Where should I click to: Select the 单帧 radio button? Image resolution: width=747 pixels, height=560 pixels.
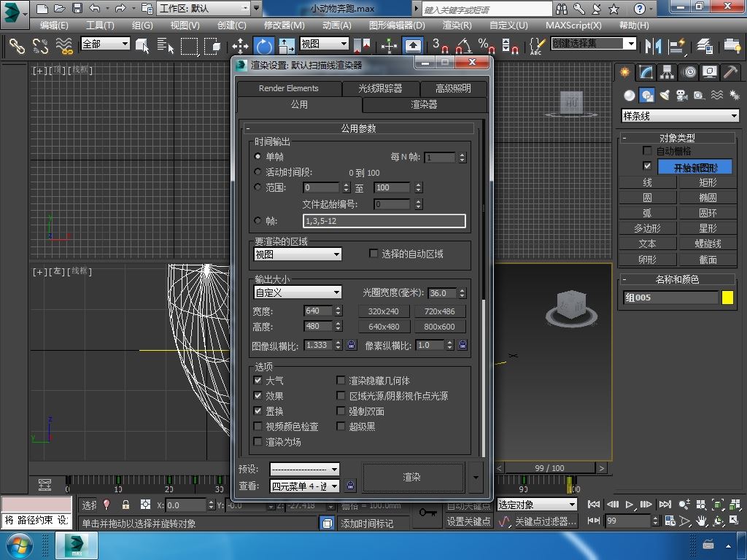pos(258,156)
